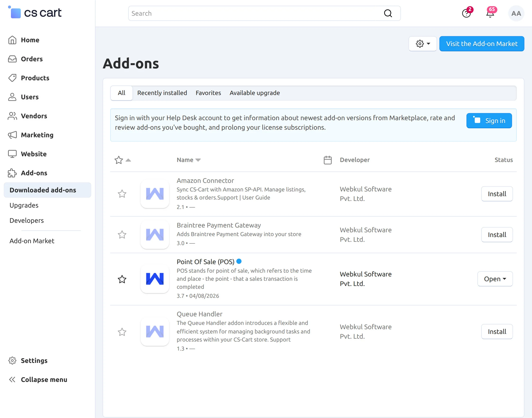Toggle favorite star for Point Of Sale

point(122,279)
